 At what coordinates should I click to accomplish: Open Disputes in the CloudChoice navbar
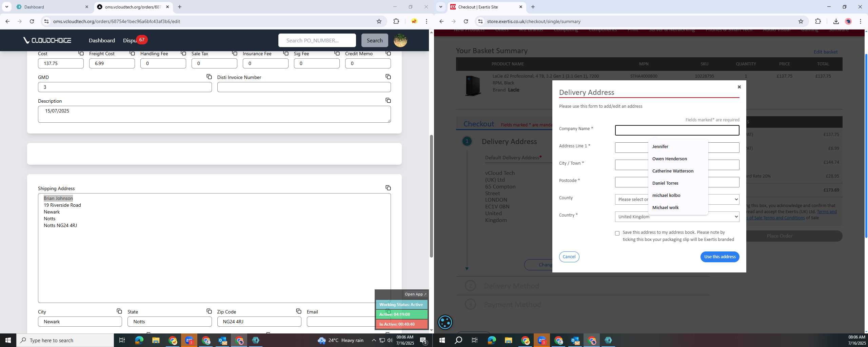130,40
